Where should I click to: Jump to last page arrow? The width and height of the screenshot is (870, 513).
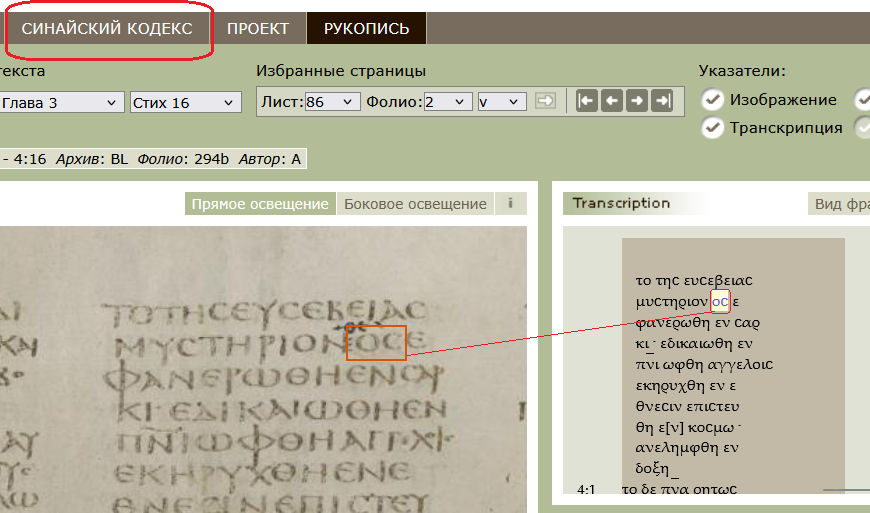coord(662,101)
